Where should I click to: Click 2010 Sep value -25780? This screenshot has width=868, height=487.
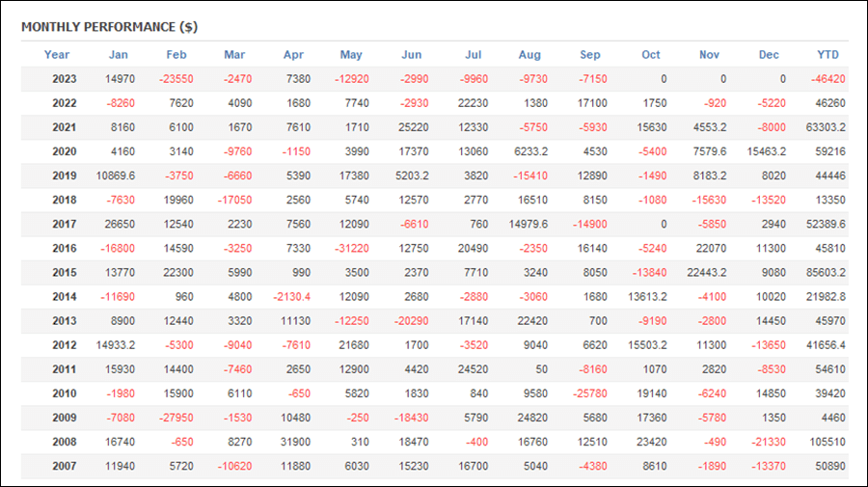[x=590, y=393]
